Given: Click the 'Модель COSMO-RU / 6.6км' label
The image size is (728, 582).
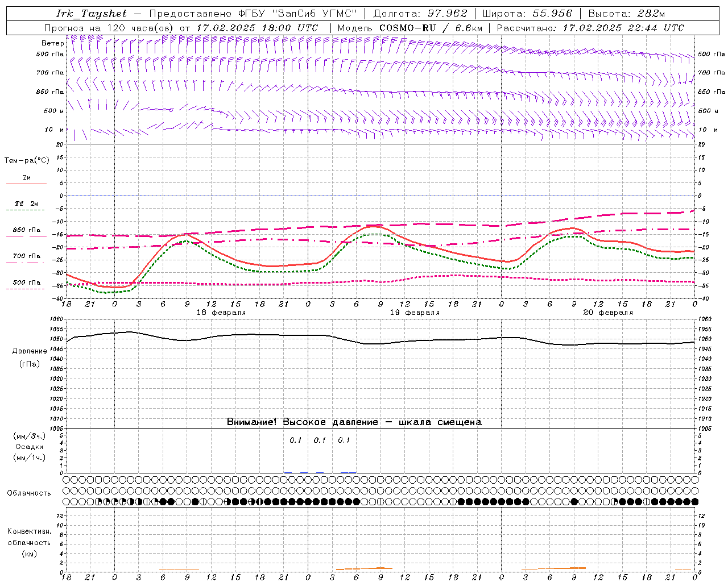Looking at the screenshot, I should [409, 28].
